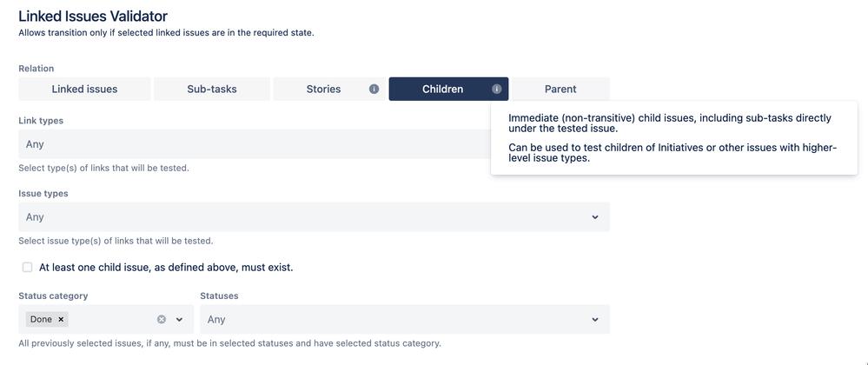Click the Done chip label

pos(41,320)
